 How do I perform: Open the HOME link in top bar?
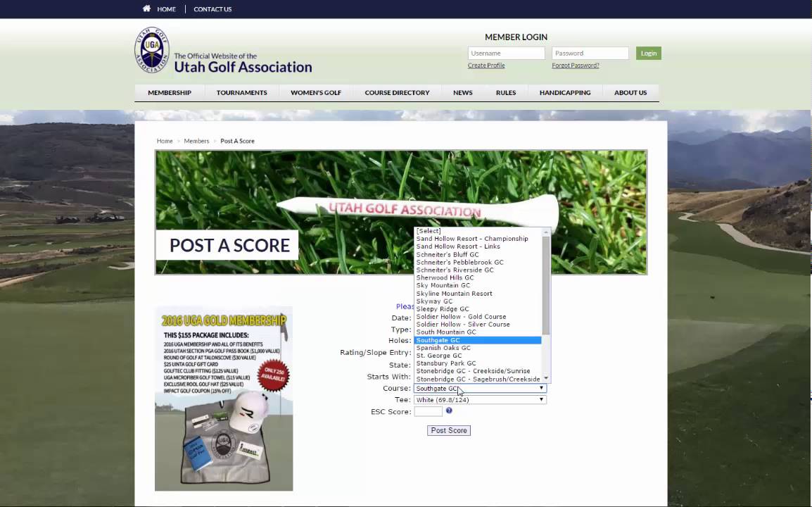166,9
